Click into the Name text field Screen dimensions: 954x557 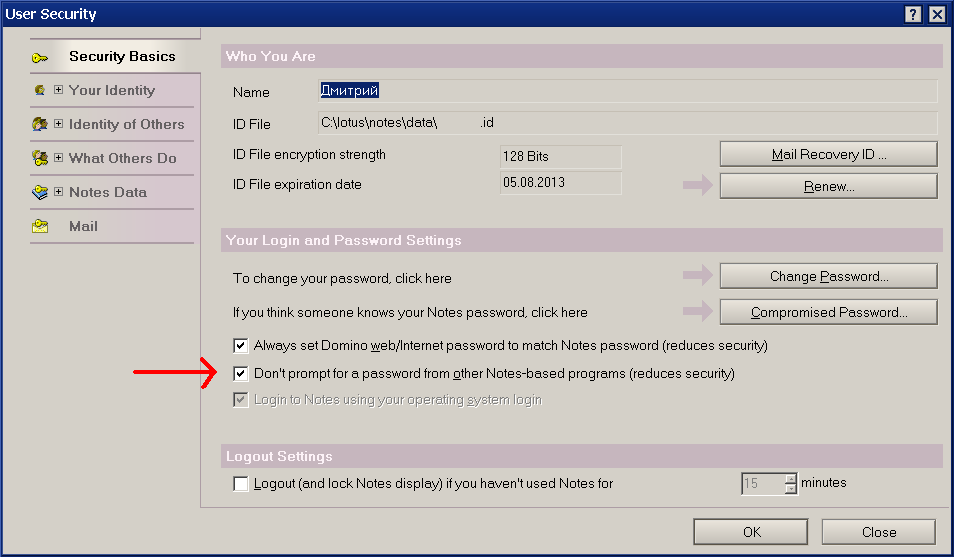coord(627,91)
